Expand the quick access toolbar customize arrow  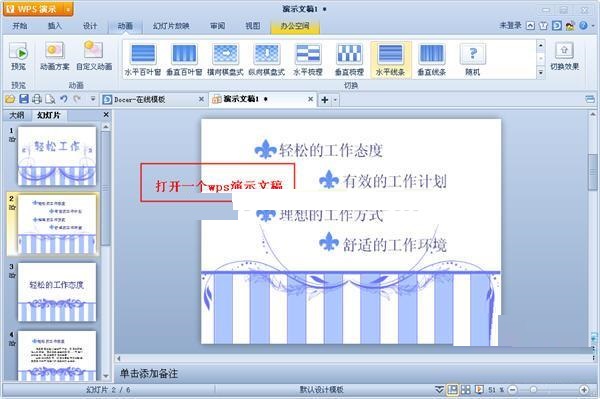[x=93, y=99]
